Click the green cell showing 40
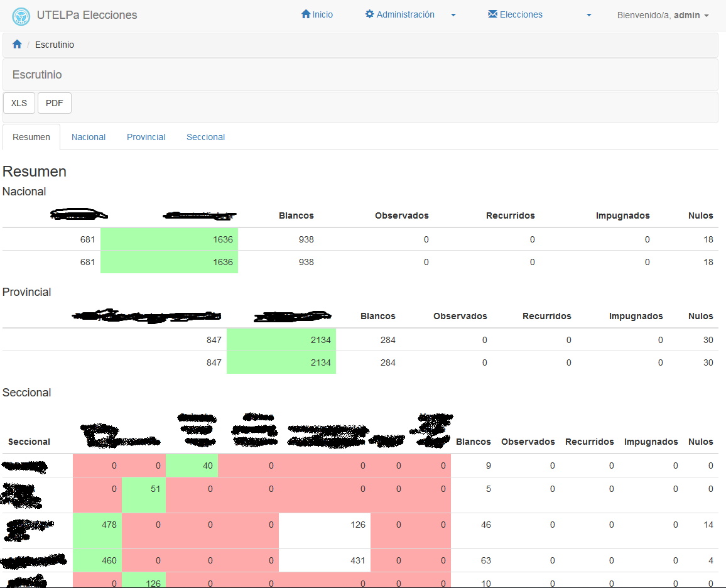Image resolution: width=726 pixels, height=588 pixels. (192, 465)
